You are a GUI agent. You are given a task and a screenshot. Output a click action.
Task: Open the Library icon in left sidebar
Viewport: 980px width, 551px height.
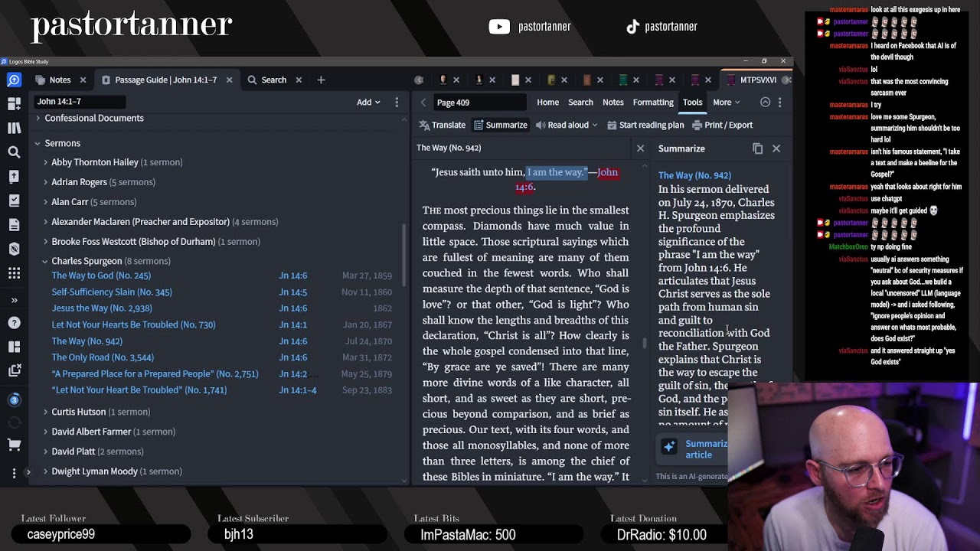14,128
